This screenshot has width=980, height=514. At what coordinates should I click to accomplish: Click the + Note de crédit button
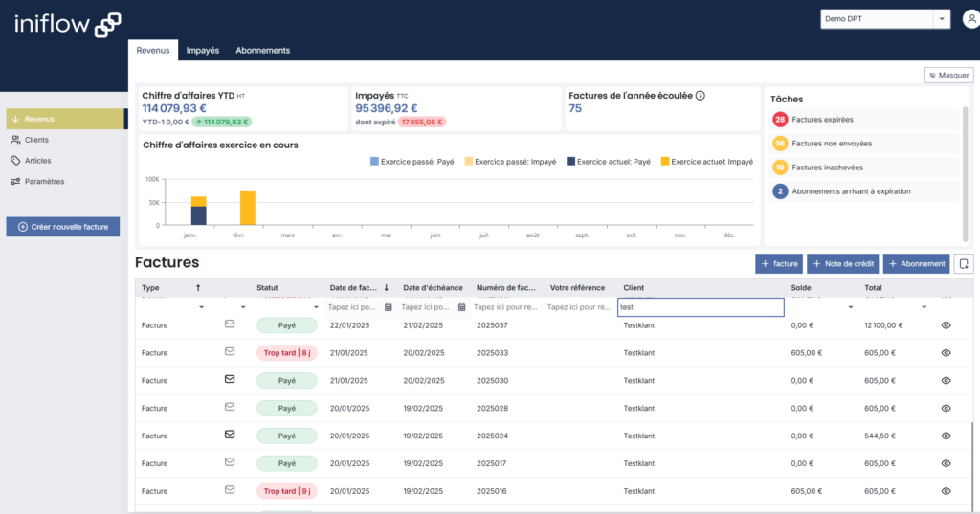pos(842,264)
